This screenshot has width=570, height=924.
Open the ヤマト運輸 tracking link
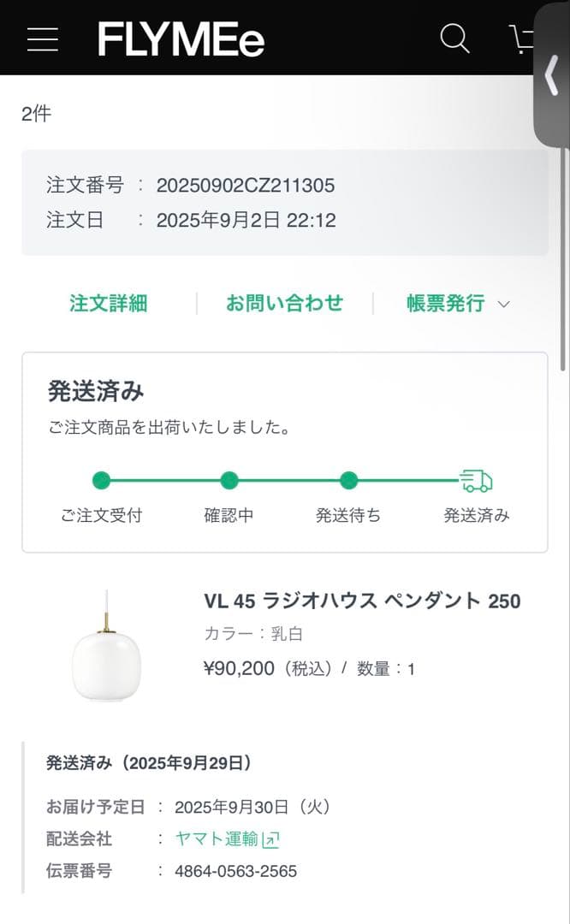(x=218, y=839)
